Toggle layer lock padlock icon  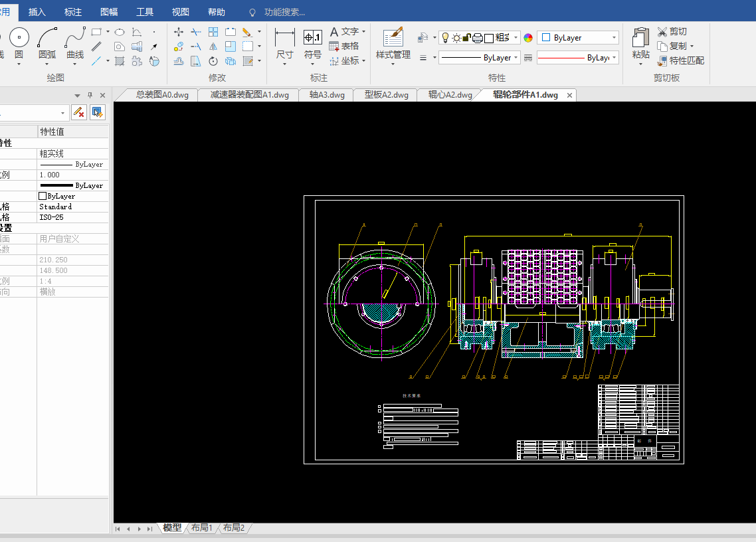click(x=466, y=38)
